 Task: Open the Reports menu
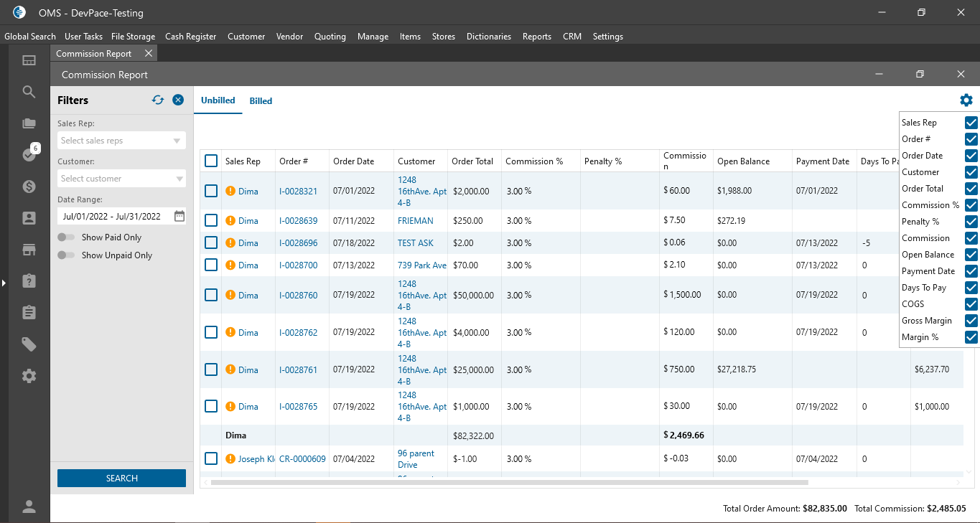537,37
